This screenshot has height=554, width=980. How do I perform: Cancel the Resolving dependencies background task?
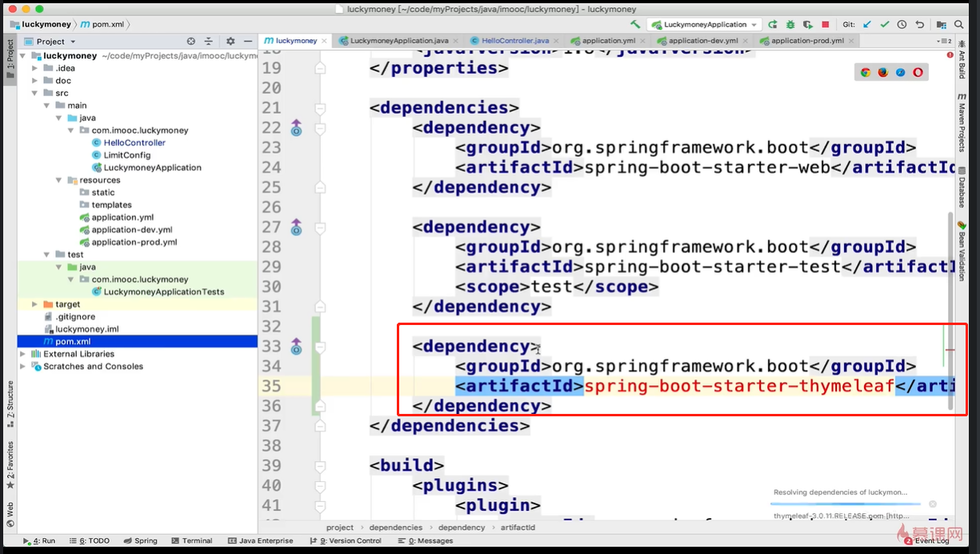tap(932, 504)
